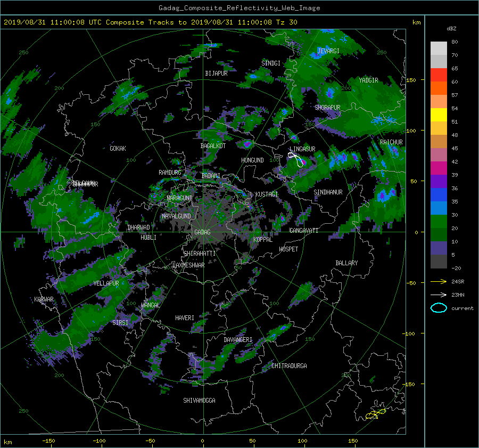Select the magenta 42 dBZ color swatch
The width and height of the screenshot is (479, 448).
click(439, 168)
